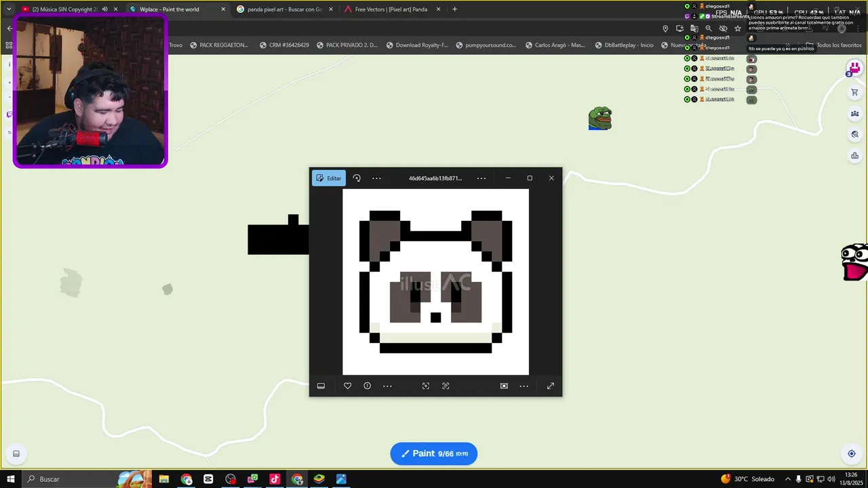Click the zoom actual size icon in Photos
868x488 pixels.
click(x=446, y=386)
